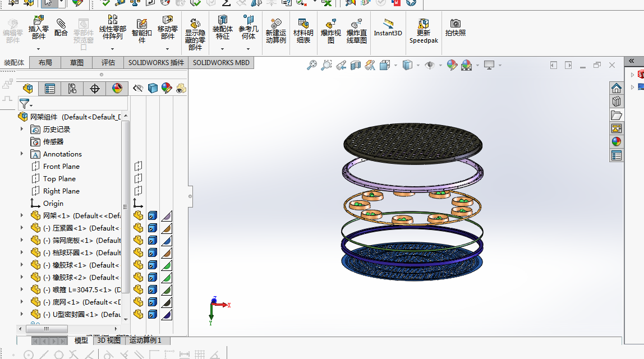This screenshot has width=644, height=359.
Task: Open the DisplayManager color ball tab
Action: [x=117, y=88]
